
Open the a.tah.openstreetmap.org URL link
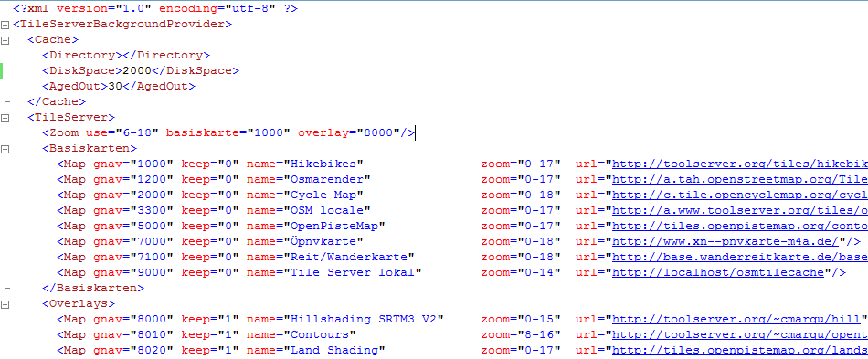click(x=739, y=180)
